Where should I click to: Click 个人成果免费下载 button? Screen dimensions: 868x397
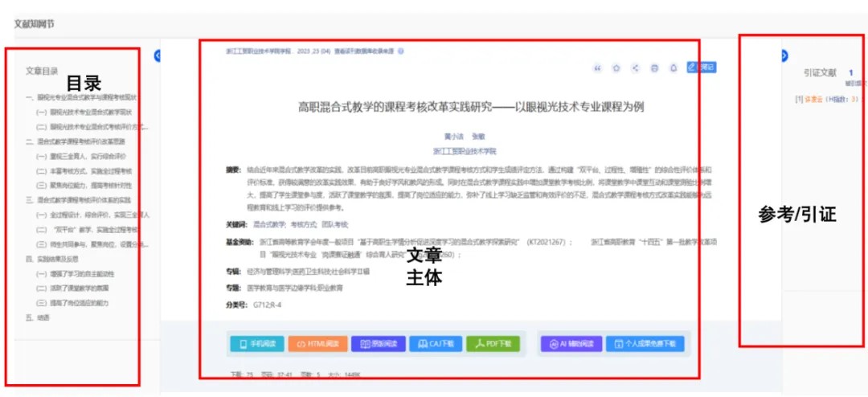(645, 344)
